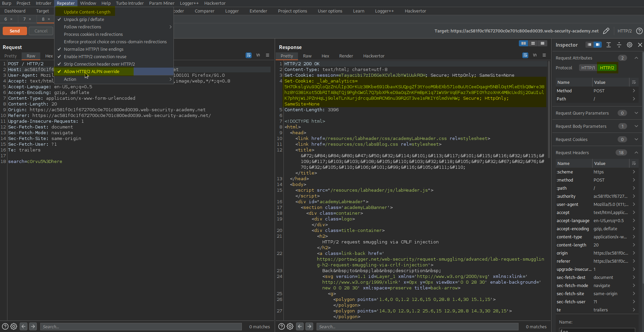This screenshot has height=332, width=644.
Task: Open Follow redirections submenu
Action: coord(114,27)
